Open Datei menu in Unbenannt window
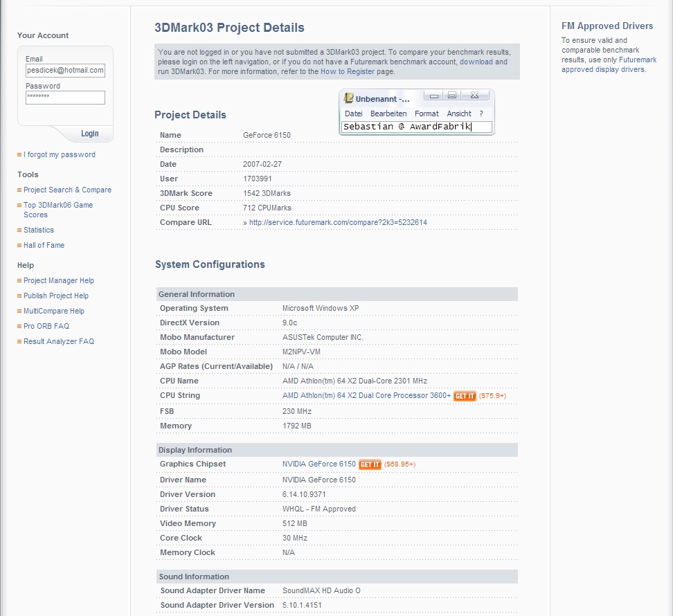The height and width of the screenshot is (616, 673). (354, 114)
